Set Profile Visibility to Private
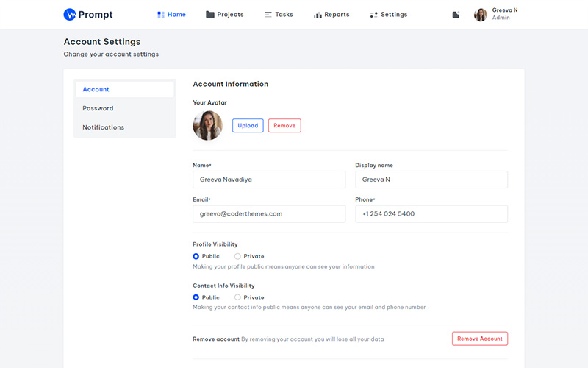This screenshot has height=368, width=588. [237, 256]
